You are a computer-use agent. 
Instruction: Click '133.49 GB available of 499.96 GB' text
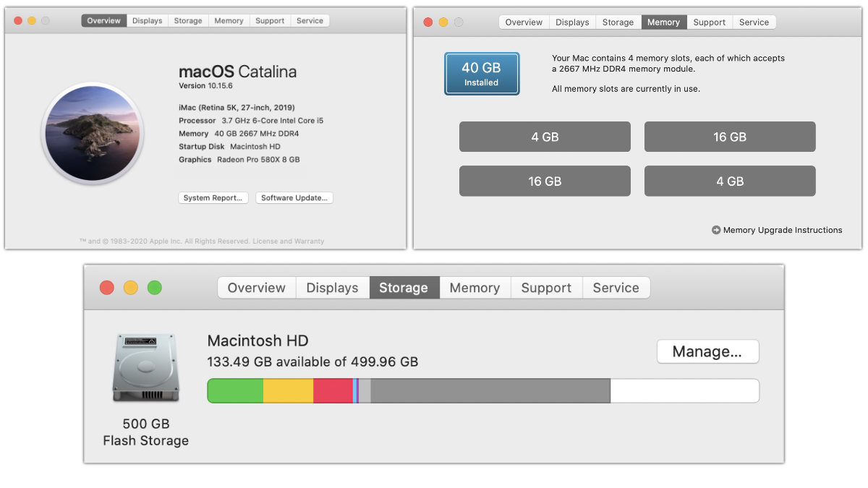(x=312, y=361)
